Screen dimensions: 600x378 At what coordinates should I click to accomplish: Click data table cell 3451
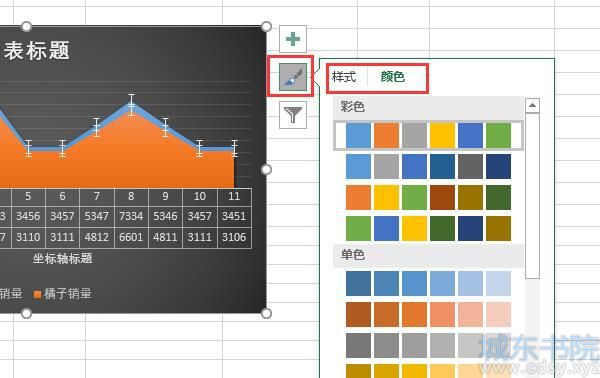click(234, 216)
